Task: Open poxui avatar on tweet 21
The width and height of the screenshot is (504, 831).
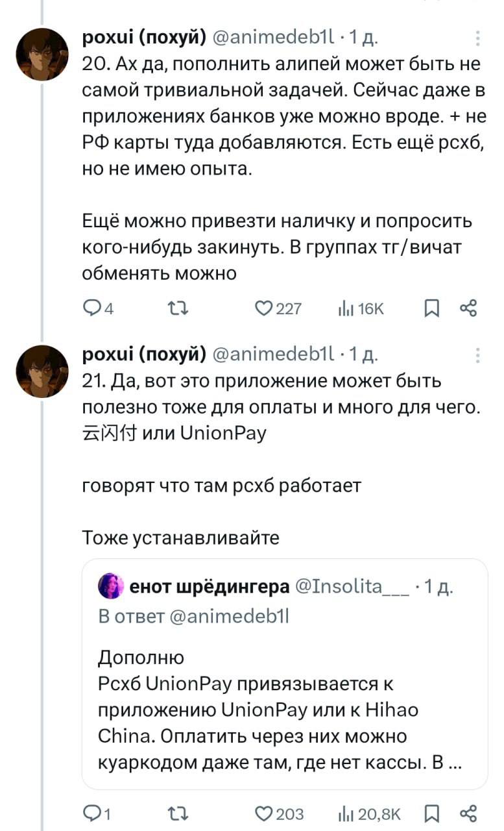Action: point(42,371)
